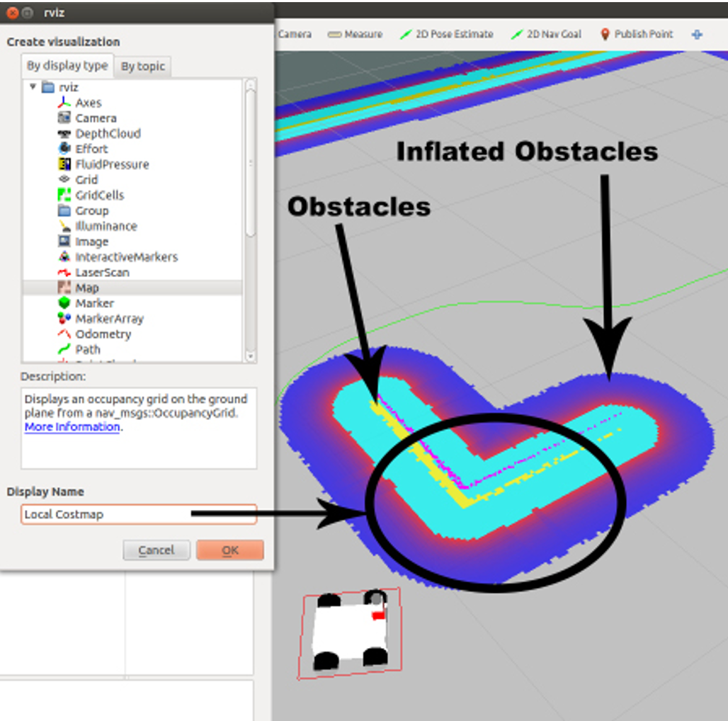Confirm with the OK button

click(x=230, y=550)
